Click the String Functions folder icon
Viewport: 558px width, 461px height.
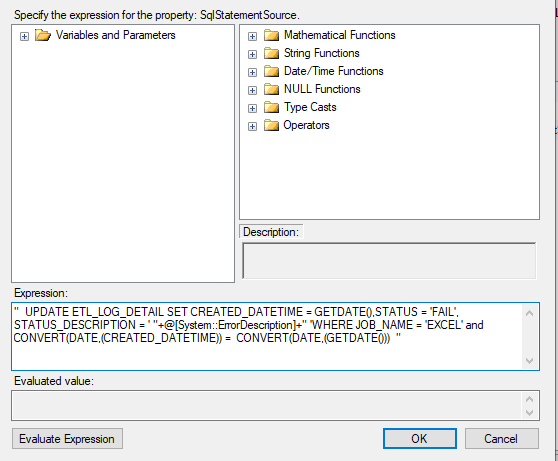[x=272, y=53]
